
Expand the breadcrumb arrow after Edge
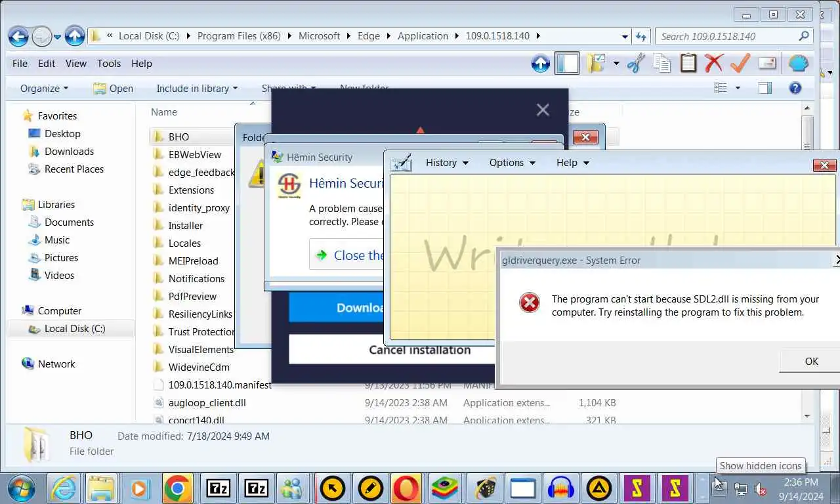[388, 36]
